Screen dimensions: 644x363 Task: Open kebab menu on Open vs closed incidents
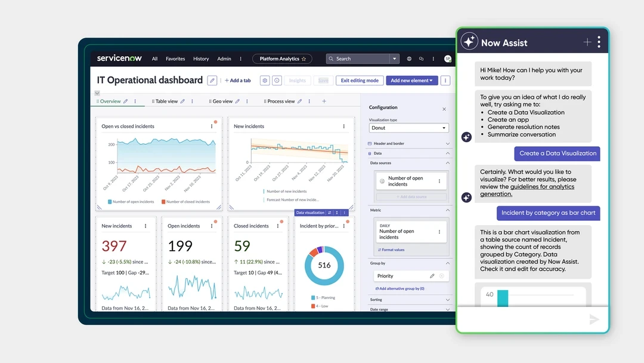point(212,127)
